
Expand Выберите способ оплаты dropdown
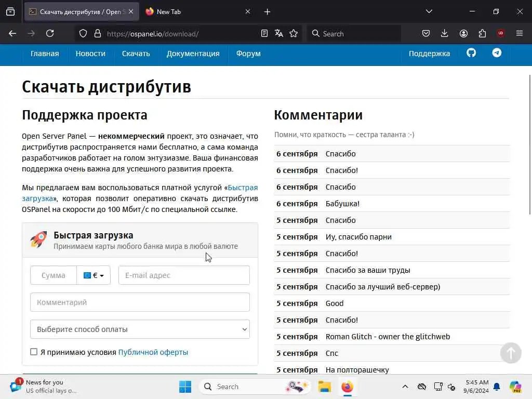pos(140,329)
